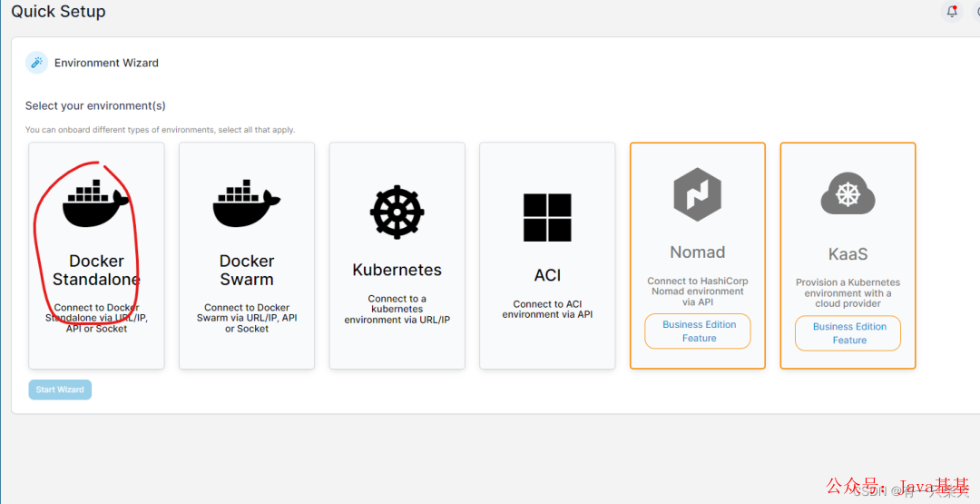
Task: Start the wizard with Start Wizard button
Action: click(60, 390)
